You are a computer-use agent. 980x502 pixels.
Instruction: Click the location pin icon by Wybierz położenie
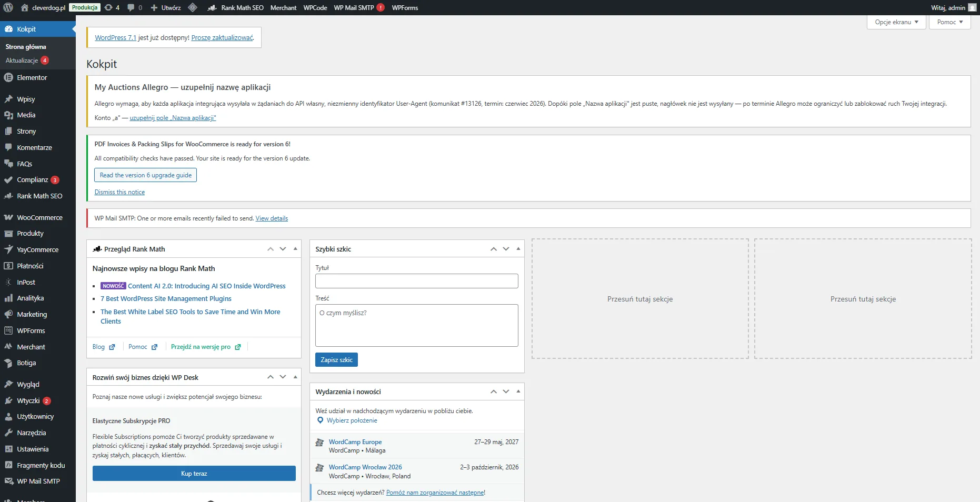tap(320, 420)
